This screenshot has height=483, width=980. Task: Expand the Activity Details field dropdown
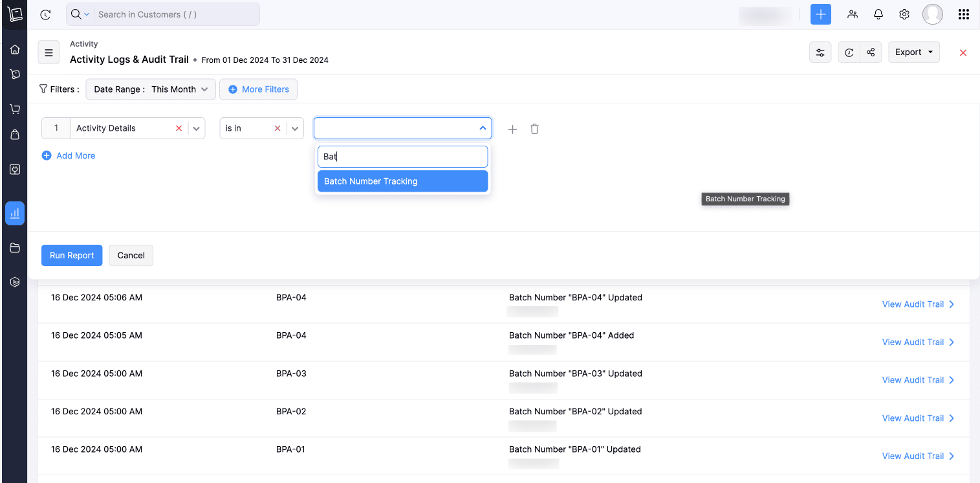pos(197,128)
